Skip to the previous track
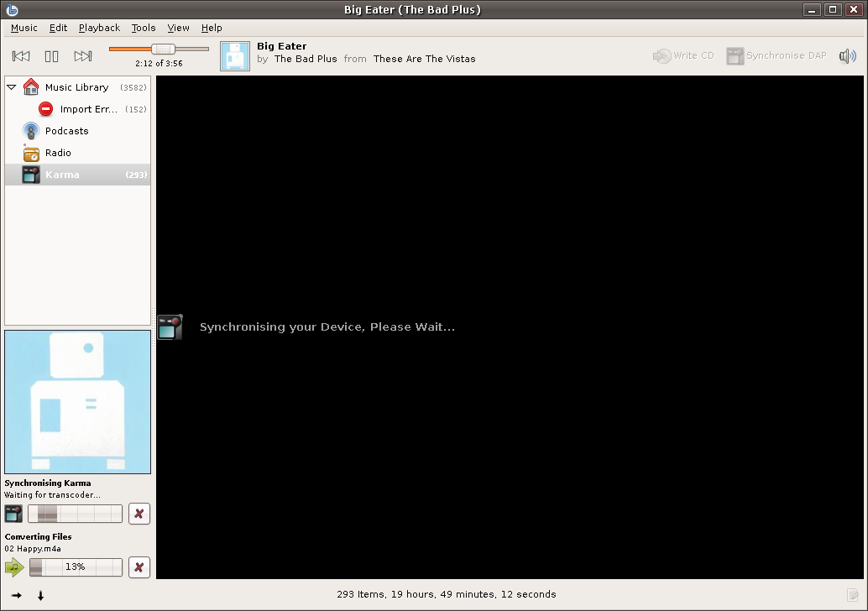 (21, 56)
